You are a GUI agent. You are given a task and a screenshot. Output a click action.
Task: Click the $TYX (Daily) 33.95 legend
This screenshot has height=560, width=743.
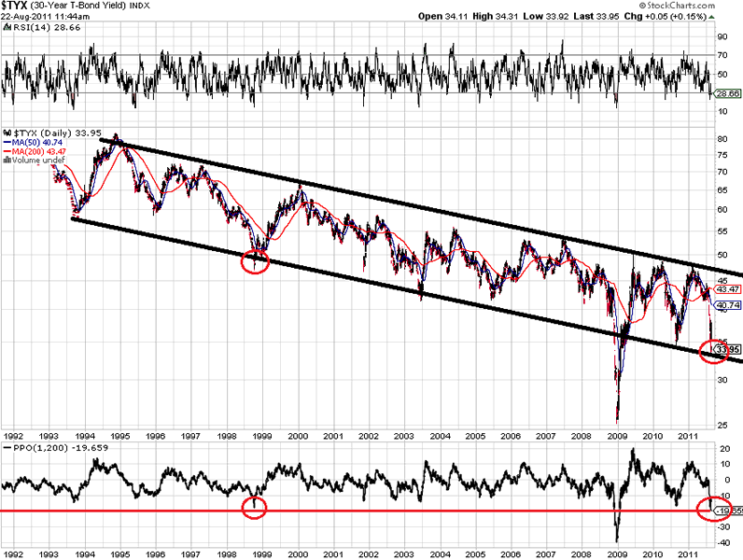click(x=57, y=133)
